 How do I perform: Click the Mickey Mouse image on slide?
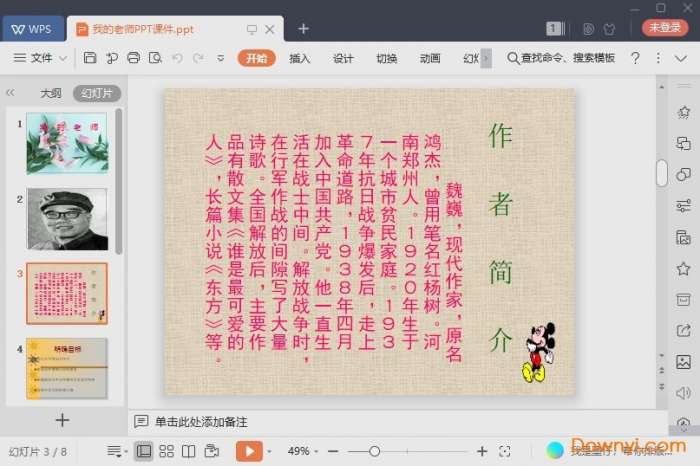(539, 353)
